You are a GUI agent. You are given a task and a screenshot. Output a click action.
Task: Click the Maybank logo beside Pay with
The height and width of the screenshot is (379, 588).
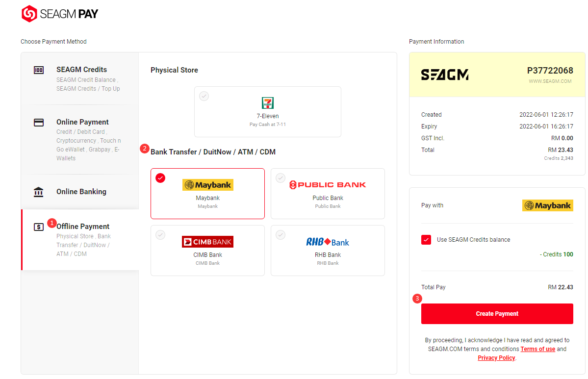(547, 205)
